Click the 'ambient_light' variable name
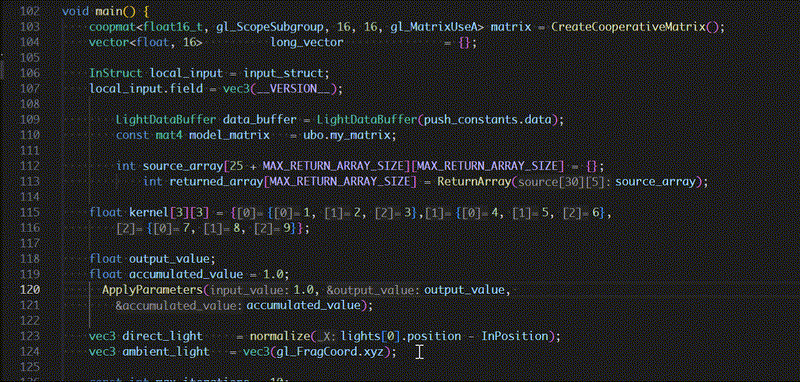 pos(166,352)
